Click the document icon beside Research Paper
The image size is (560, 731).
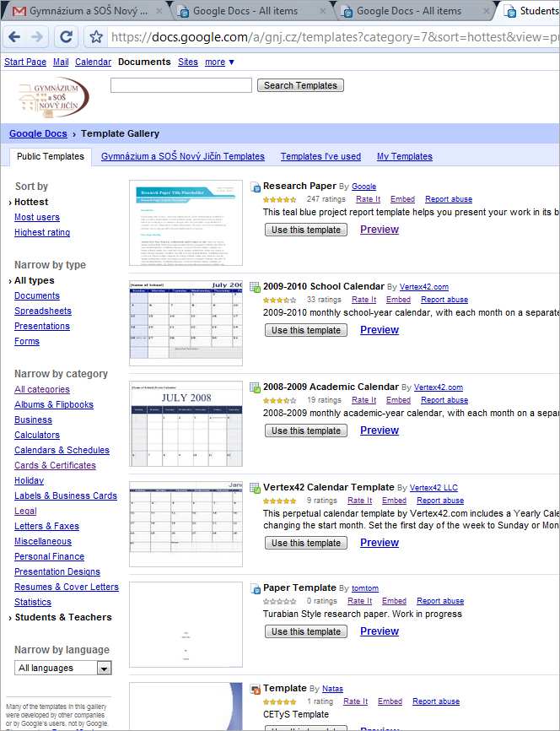pyautogui.click(x=256, y=187)
